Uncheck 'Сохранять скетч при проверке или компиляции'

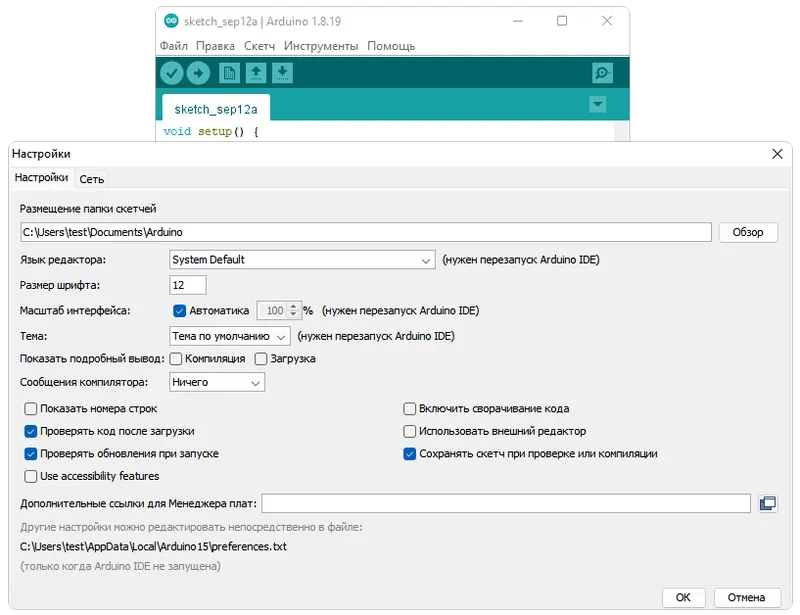(409, 453)
